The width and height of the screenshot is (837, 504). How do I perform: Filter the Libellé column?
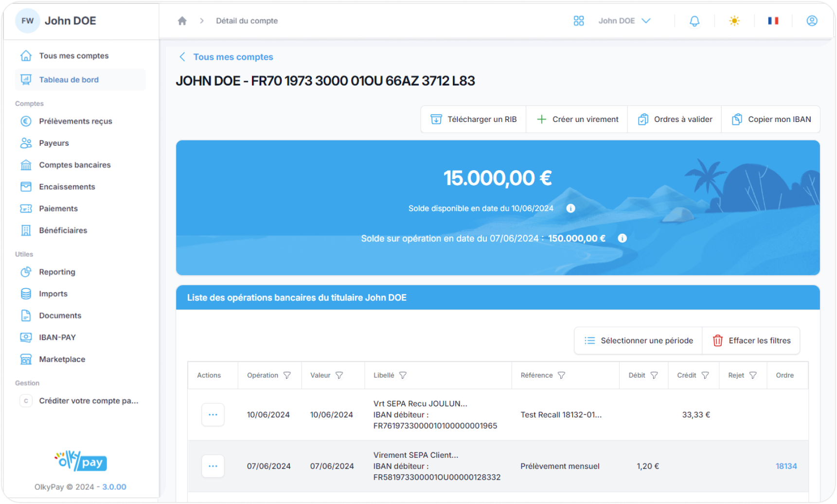pos(403,375)
